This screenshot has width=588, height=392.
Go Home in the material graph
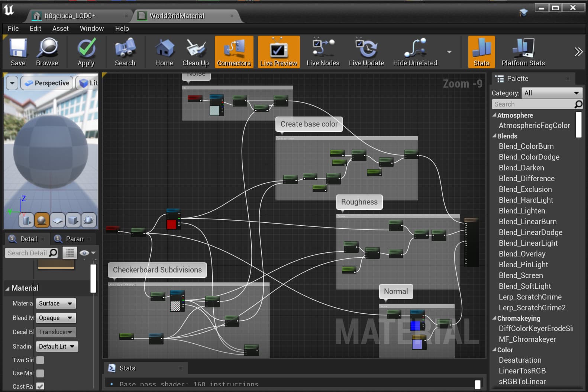[x=164, y=52]
